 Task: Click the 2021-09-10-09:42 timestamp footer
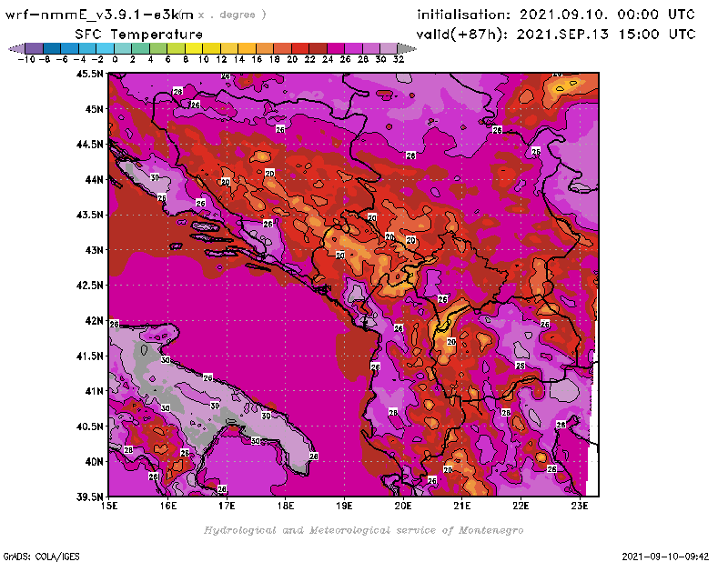665,557
